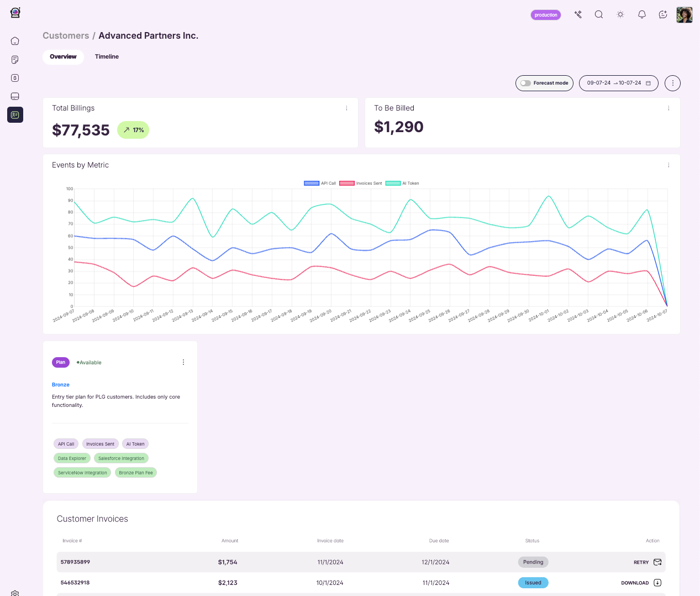Enable Forecast mode
The height and width of the screenshot is (596, 700).
point(525,83)
